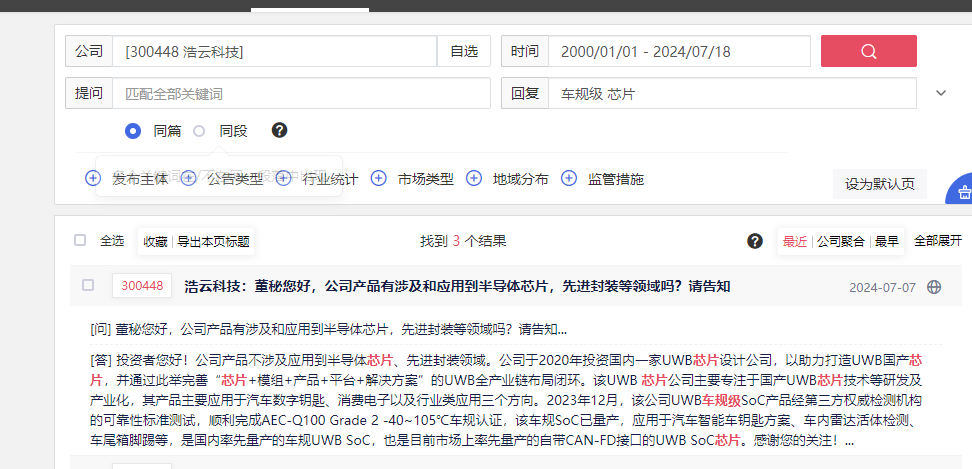Expand 地域分布 filter plus icon

[x=474, y=178]
